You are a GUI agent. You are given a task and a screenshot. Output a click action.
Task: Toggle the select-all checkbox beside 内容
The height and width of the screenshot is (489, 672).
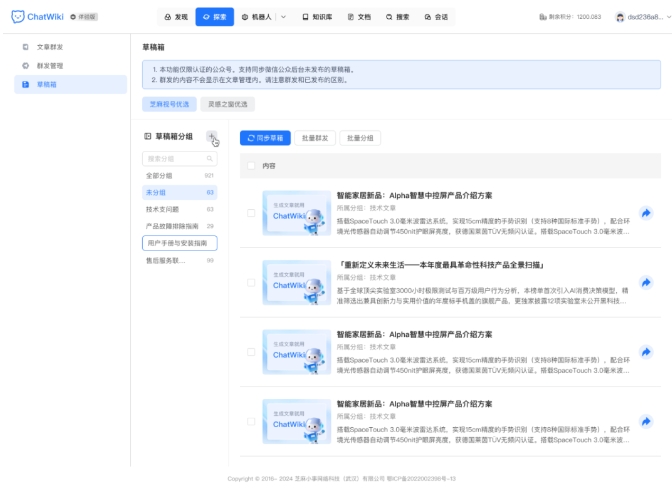[x=251, y=166]
